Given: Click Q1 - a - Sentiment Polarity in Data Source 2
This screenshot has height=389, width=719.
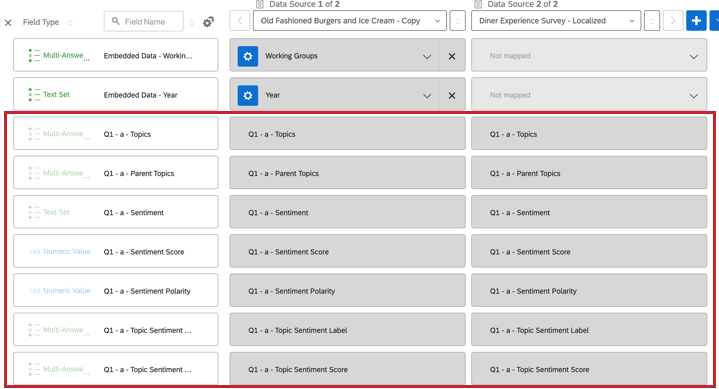Looking at the screenshot, I should coord(589,290).
